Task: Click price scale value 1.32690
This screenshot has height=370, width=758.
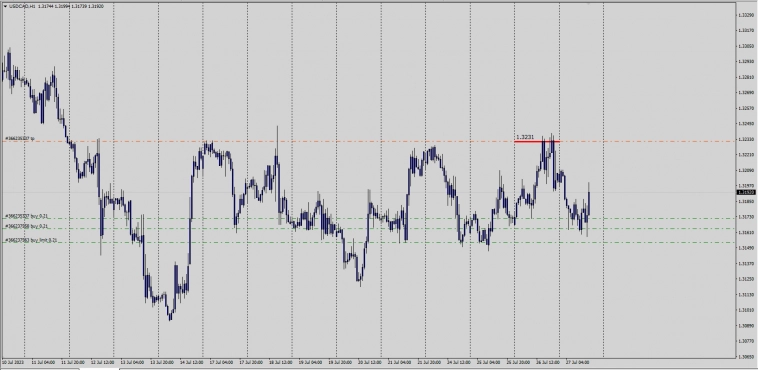Action: [x=746, y=92]
